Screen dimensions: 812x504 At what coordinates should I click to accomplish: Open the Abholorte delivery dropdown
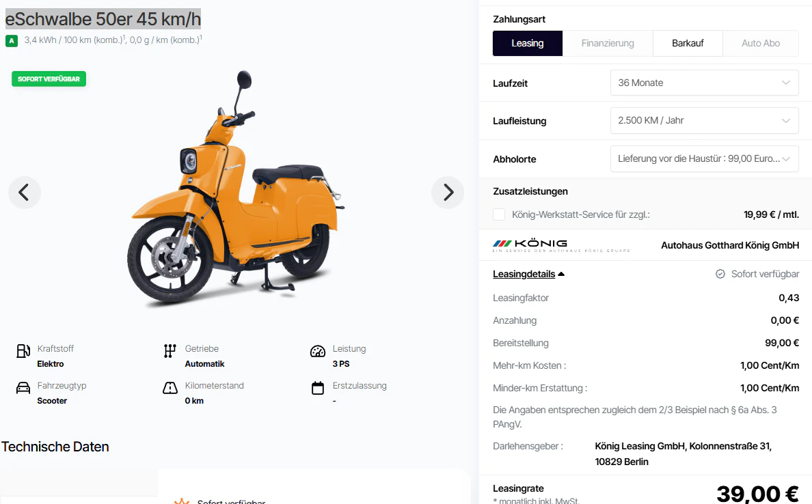tap(704, 158)
